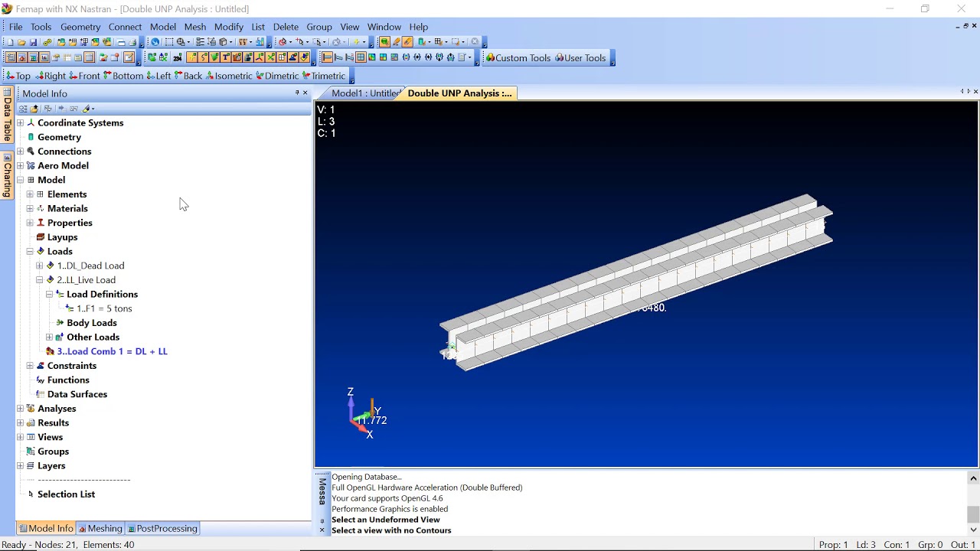This screenshot has height=551, width=980.
Task: Select the '1..F1 = 5 tons' load
Action: click(104, 308)
